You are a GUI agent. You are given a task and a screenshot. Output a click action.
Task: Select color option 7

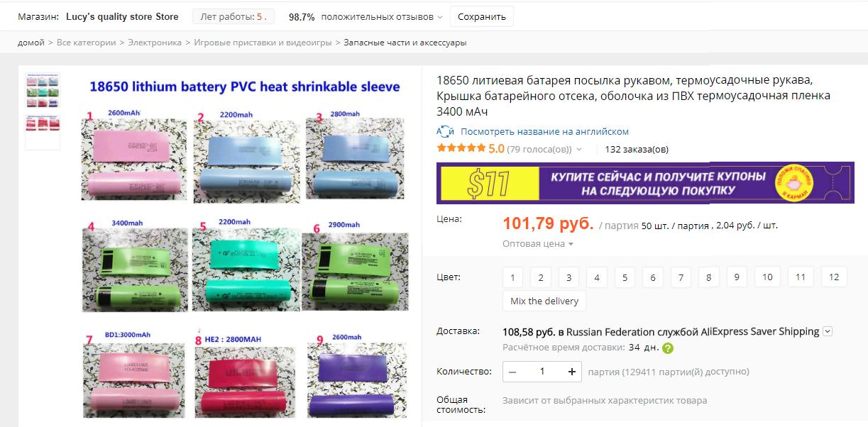[x=681, y=277]
